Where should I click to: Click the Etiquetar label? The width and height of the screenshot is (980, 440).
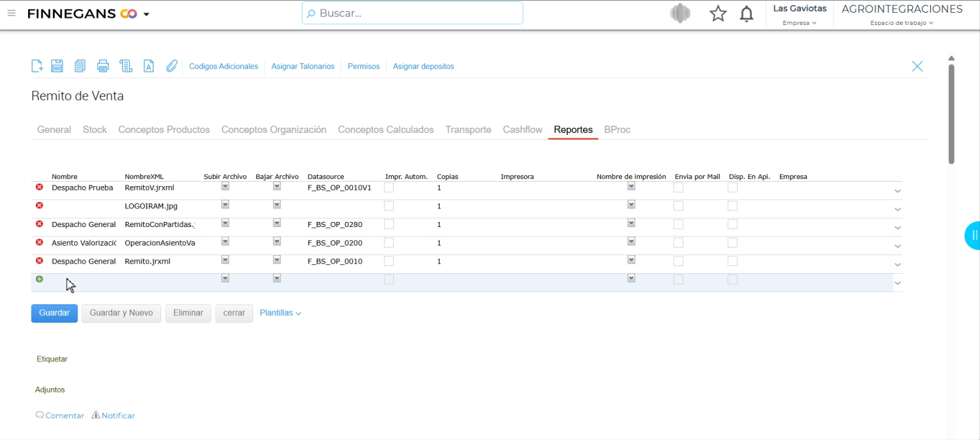pos(52,359)
